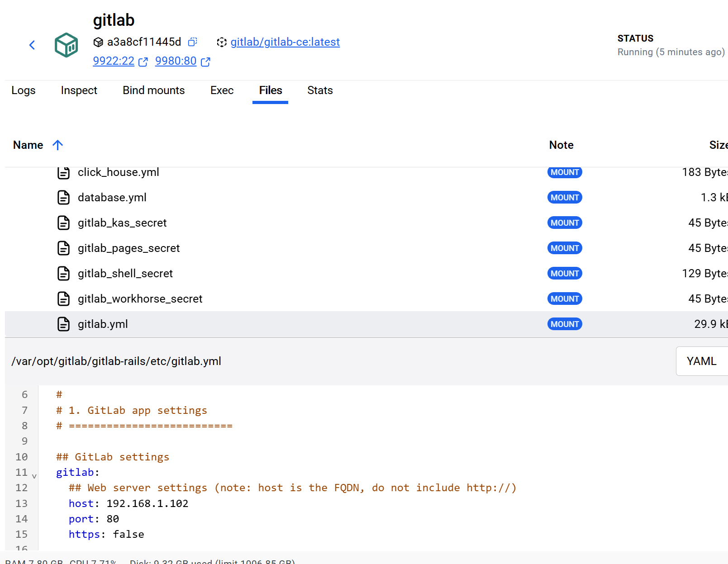Click the gitlab.yml file icon
728x564 pixels.
tap(64, 324)
